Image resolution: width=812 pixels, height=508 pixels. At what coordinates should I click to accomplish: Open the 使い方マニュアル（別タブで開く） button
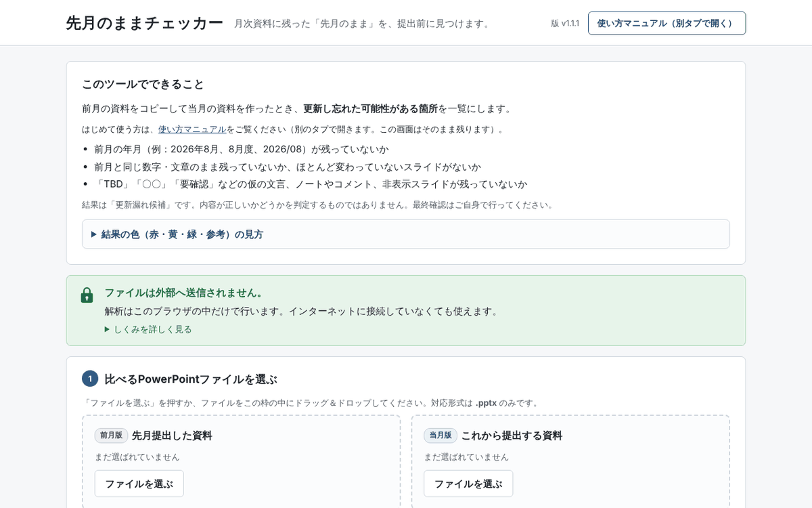pos(667,23)
